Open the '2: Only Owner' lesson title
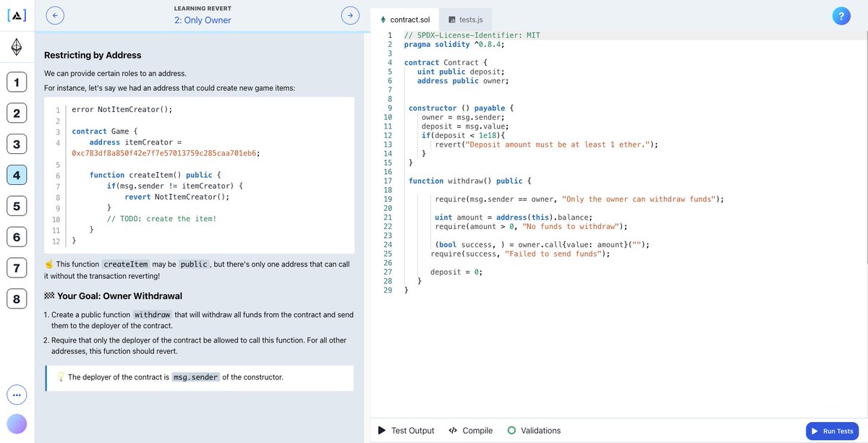The width and height of the screenshot is (868, 443). pos(203,20)
